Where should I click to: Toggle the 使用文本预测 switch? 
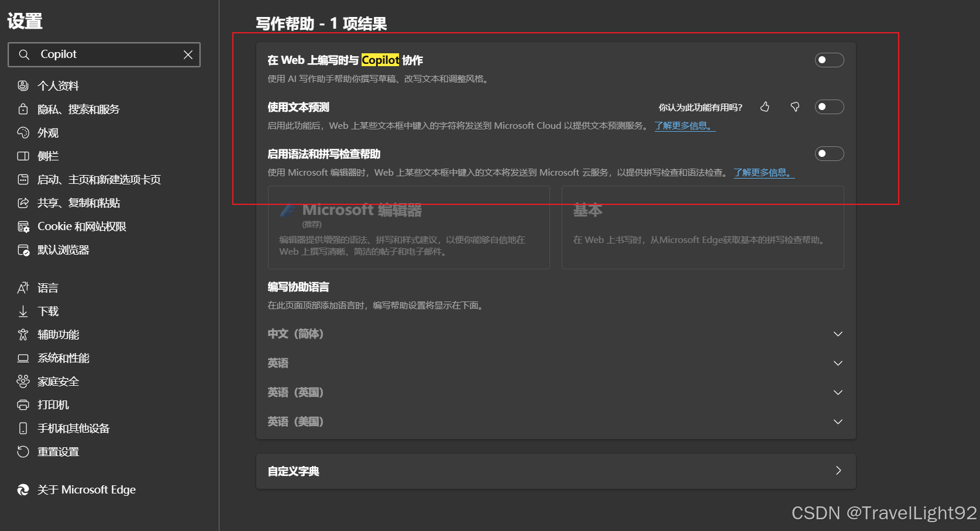coord(829,107)
